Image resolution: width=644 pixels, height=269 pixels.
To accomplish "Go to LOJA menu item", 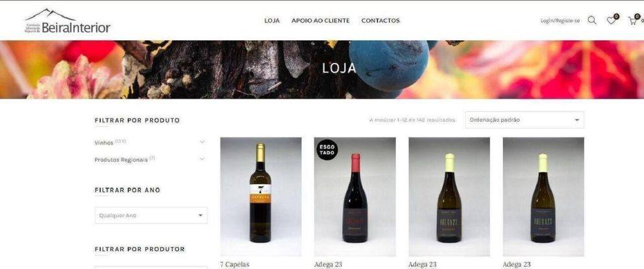I will point(272,21).
